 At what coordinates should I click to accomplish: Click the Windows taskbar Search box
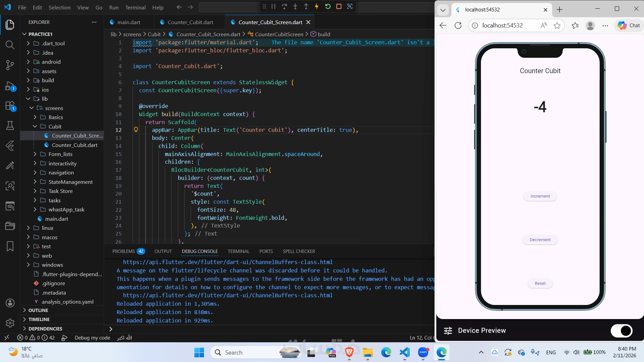(255, 353)
